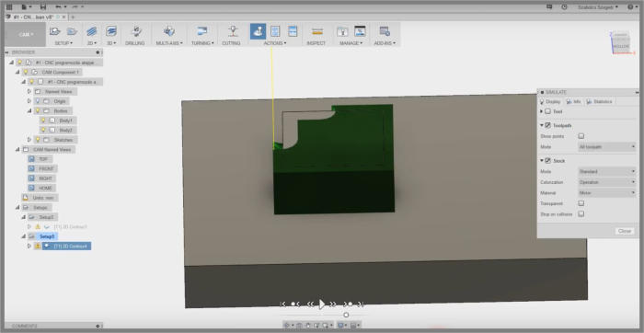Viewport: 644px width, 333px height.
Task: Click the New Setup icon
Action: pos(55,31)
